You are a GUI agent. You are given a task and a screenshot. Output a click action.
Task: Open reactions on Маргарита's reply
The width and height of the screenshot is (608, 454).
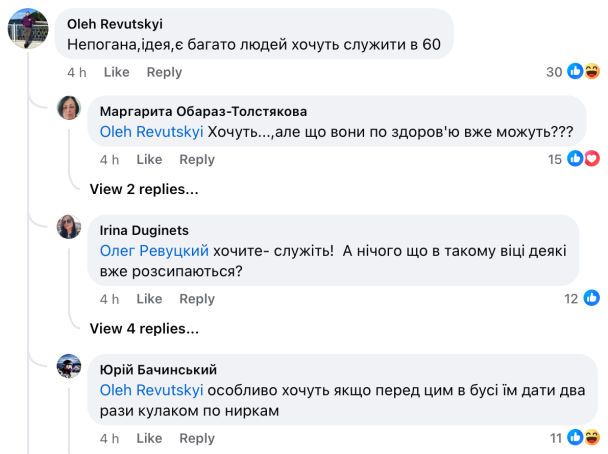583,159
